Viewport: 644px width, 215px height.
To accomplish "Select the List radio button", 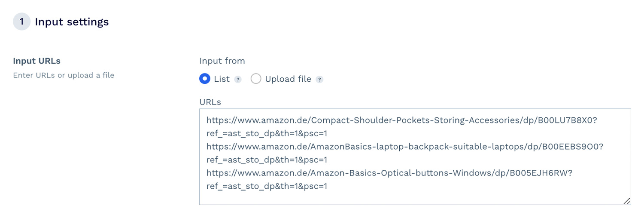I will click(205, 79).
